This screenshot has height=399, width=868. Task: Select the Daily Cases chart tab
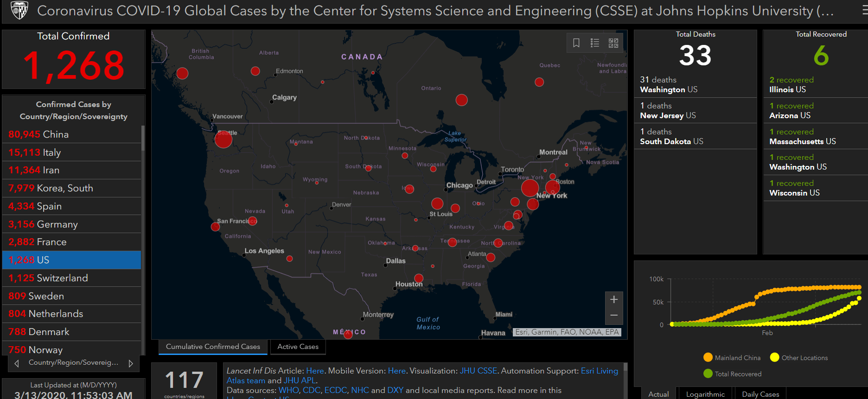[x=760, y=394]
